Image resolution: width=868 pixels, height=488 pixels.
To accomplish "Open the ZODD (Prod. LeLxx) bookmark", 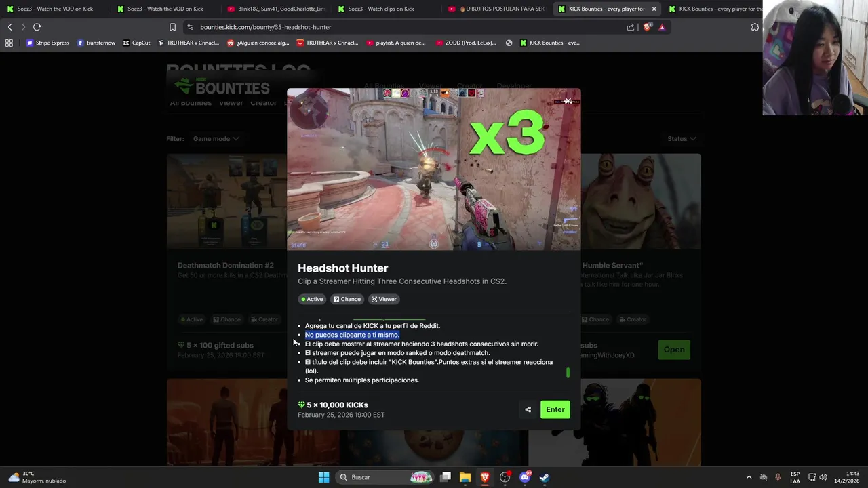I will point(466,43).
